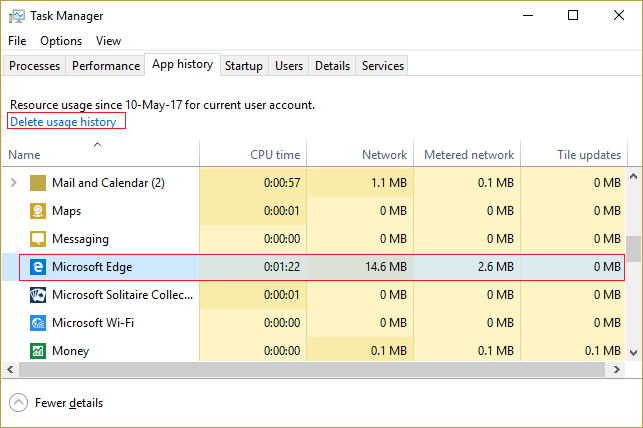
Task: Click the Microsoft Solitaire Collection icon
Action: click(38, 295)
